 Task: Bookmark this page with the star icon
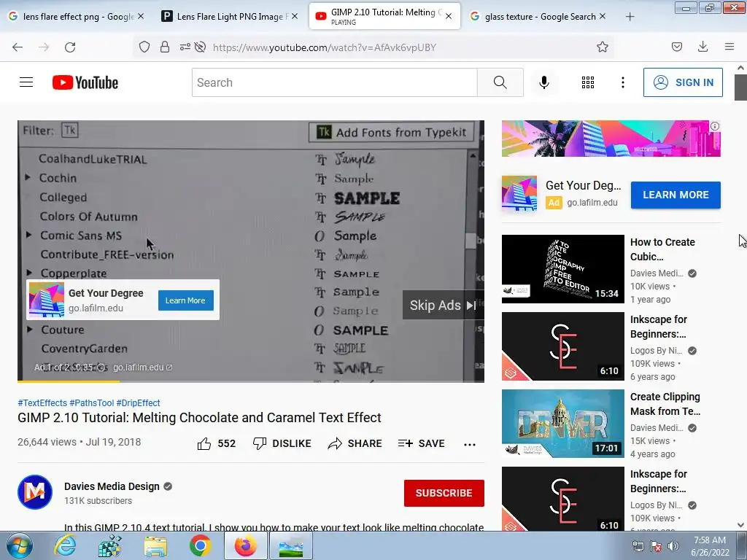(x=602, y=47)
